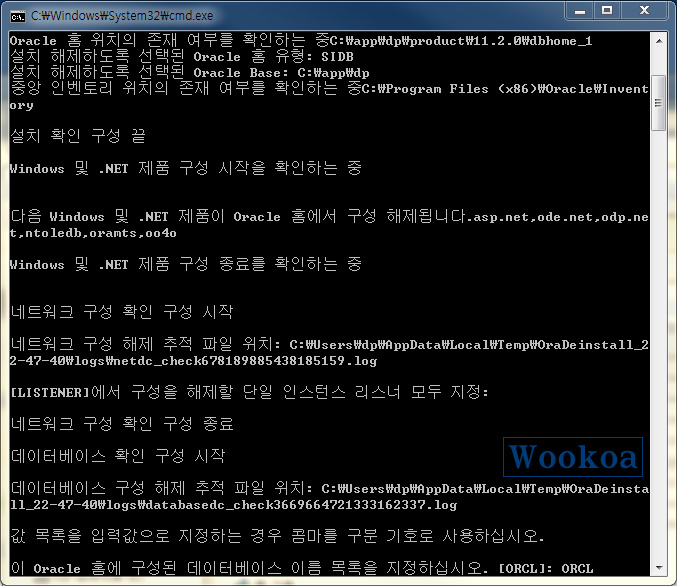Click the comma separator instruction line
Image resolution: width=677 pixels, height=586 pixels.
coord(277,536)
